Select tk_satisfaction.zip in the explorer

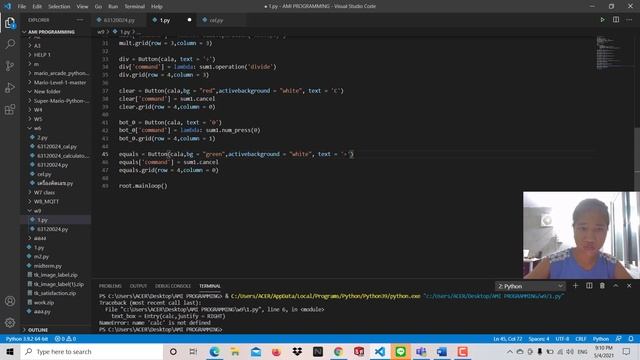[56, 293]
